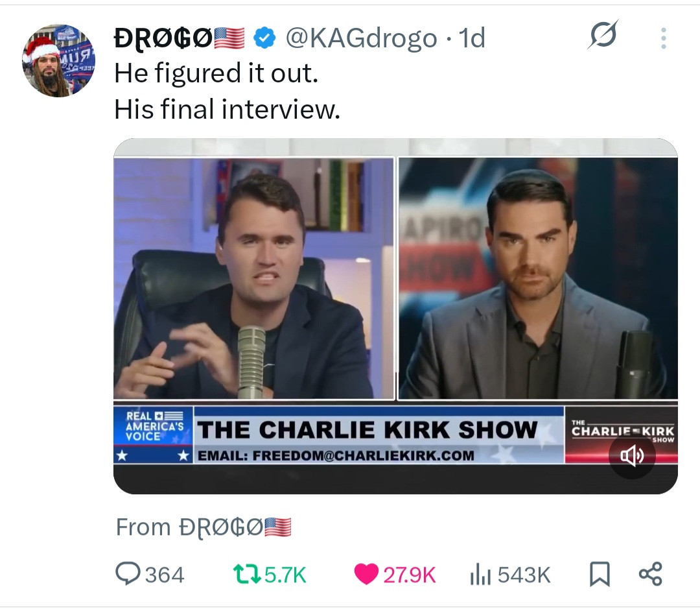Click the 364 replies count
Viewport: 700px width, 609px height.
[x=165, y=575]
